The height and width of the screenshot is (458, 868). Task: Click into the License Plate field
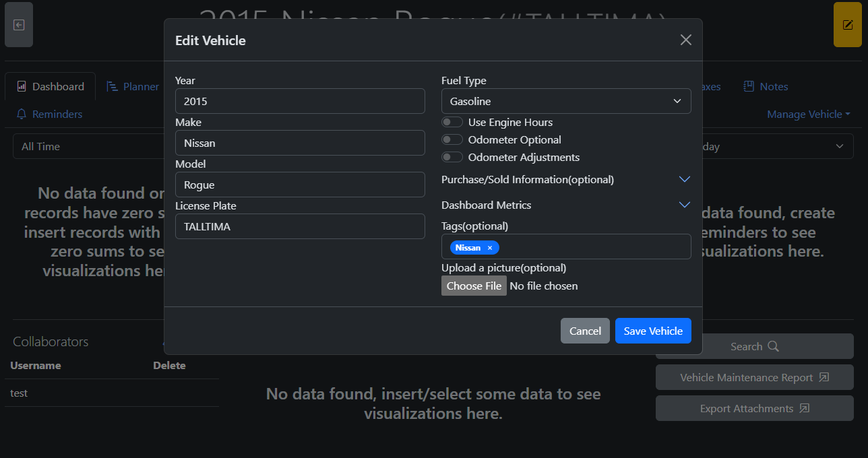click(300, 226)
